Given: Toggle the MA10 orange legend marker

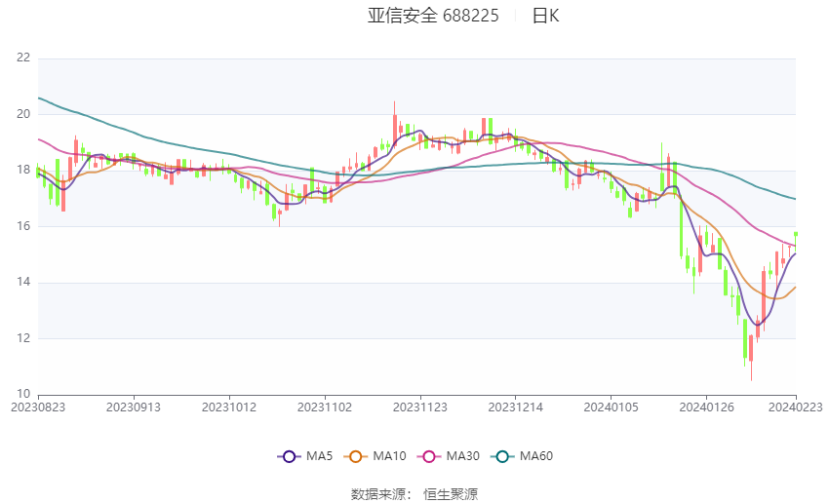Looking at the screenshot, I should coord(355,456).
